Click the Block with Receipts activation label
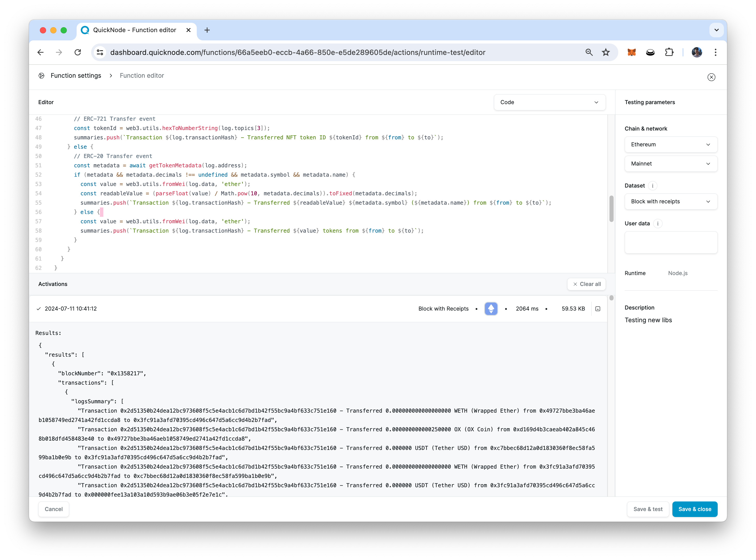The height and width of the screenshot is (560, 756). click(x=443, y=309)
